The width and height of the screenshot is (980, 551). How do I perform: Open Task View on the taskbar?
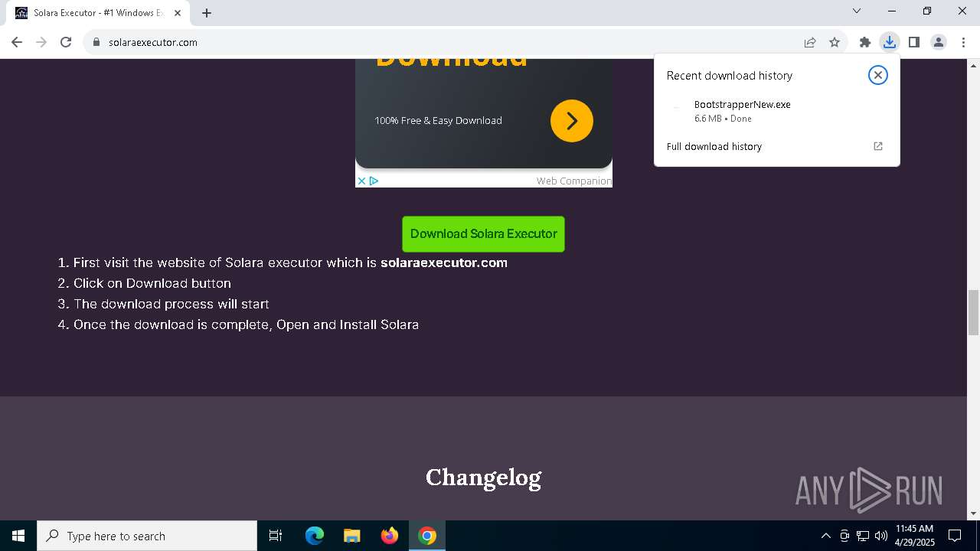276,536
